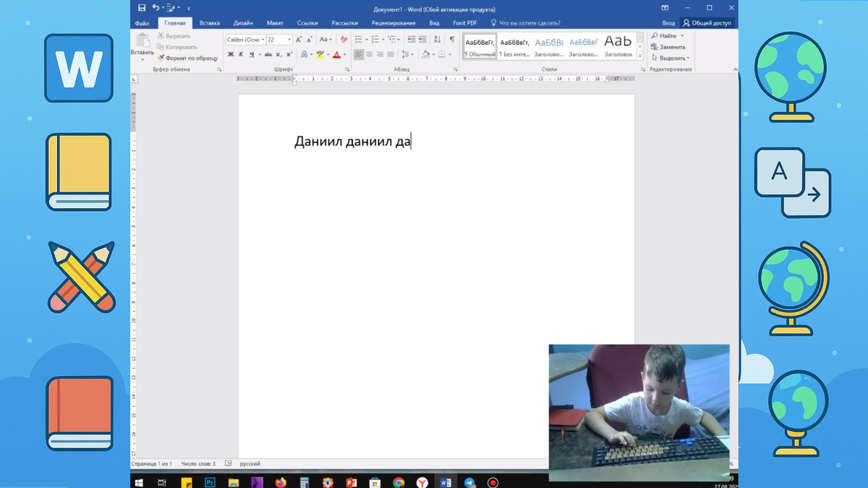Click Clear All Formatting eraser icon
This screenshot has height=488, width=868.
pos(344,40)
